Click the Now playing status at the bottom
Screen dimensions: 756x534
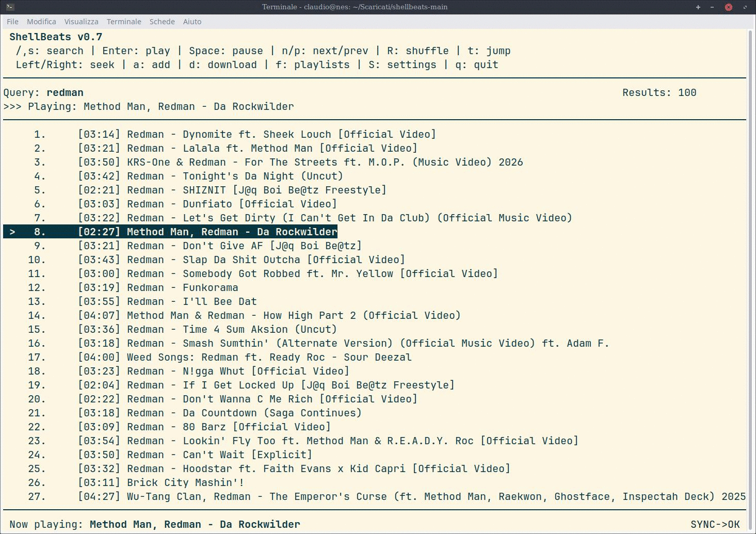pos(155,524)
